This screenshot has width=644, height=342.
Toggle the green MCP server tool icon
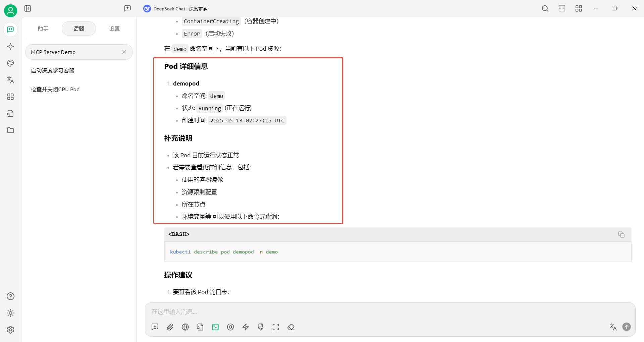(x=215, y=327)
